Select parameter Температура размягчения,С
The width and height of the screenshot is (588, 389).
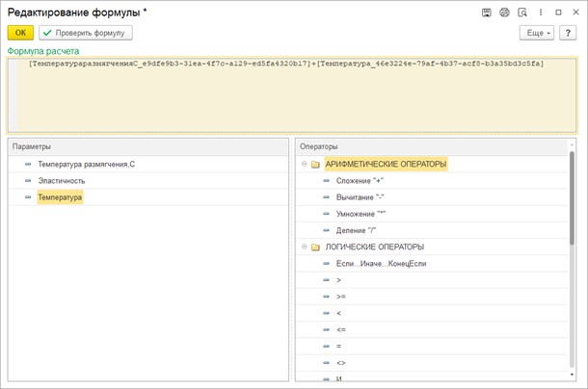click(x=86, y=164)
